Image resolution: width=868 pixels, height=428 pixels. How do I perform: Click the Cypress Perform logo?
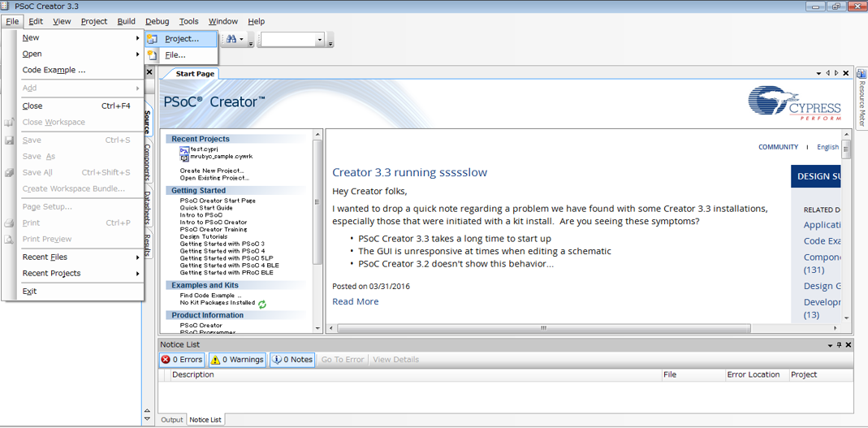794,103
